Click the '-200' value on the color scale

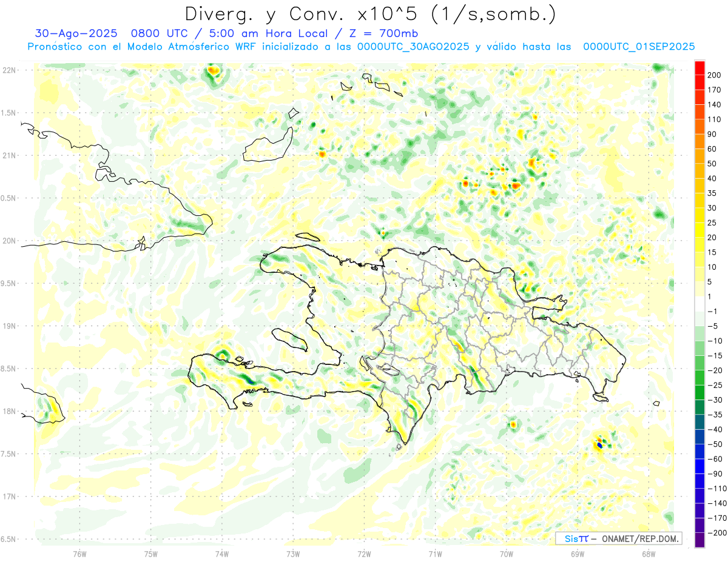pos(716,534)
